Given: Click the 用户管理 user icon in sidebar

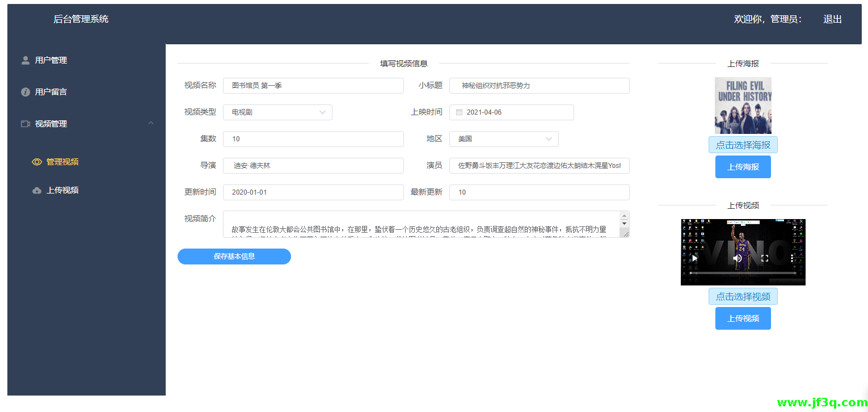Looking at the screenshot, I should pyautogui.click(x=26, y=60).
